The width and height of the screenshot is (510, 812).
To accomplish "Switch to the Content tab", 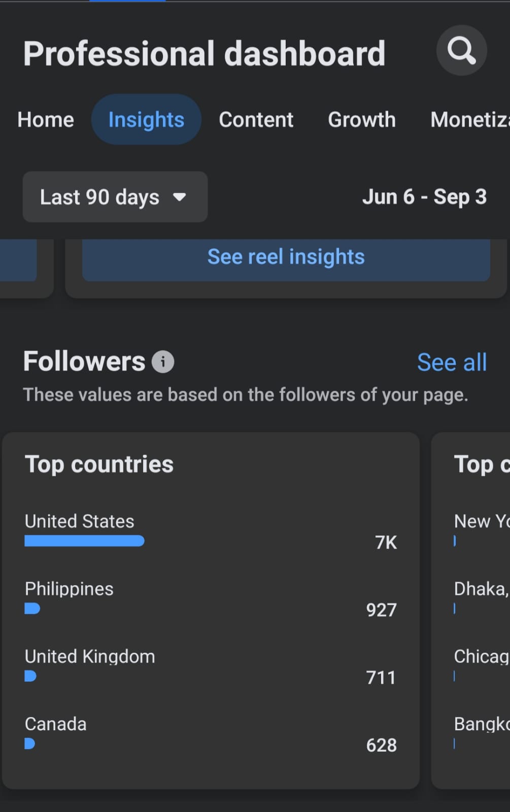I will (256, 120).
